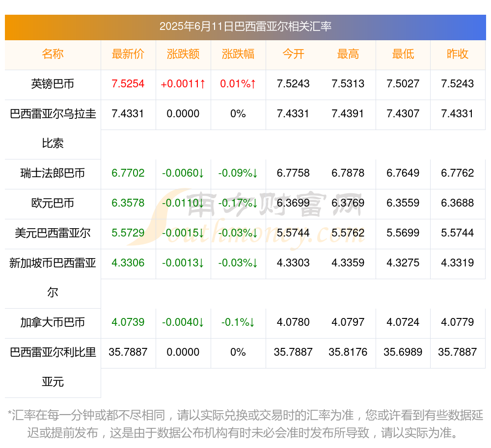Click previous close 6.7762
The image size is (491, 448).
(x=458, y=173)
